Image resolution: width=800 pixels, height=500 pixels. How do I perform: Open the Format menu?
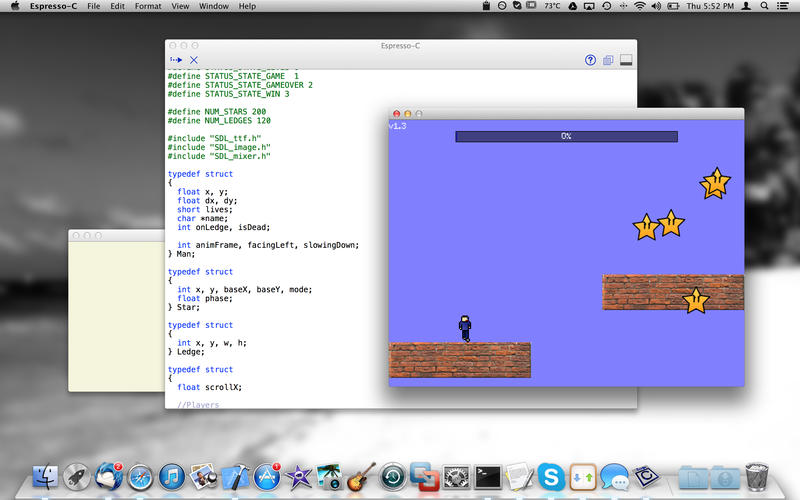tap(148, 6)
